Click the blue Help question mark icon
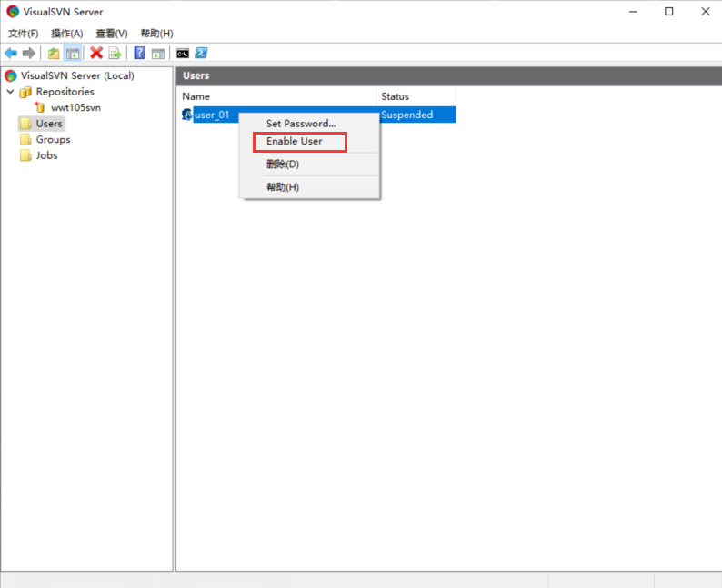The image size is (722, 588). [x=139, y=53]
